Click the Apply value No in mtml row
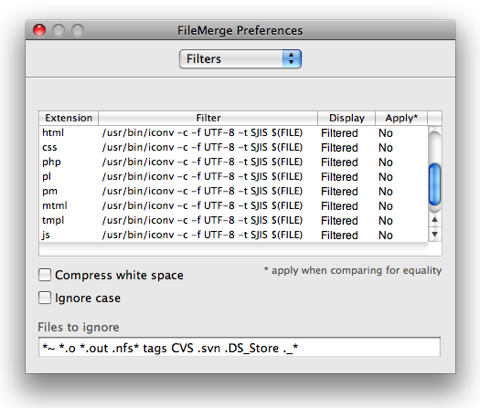480x408 pixels. click(x=385, y=206)
